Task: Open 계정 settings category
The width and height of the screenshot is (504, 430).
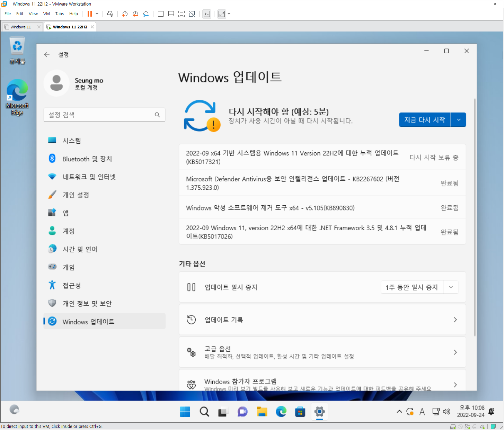Action: (x=104, y=231)
